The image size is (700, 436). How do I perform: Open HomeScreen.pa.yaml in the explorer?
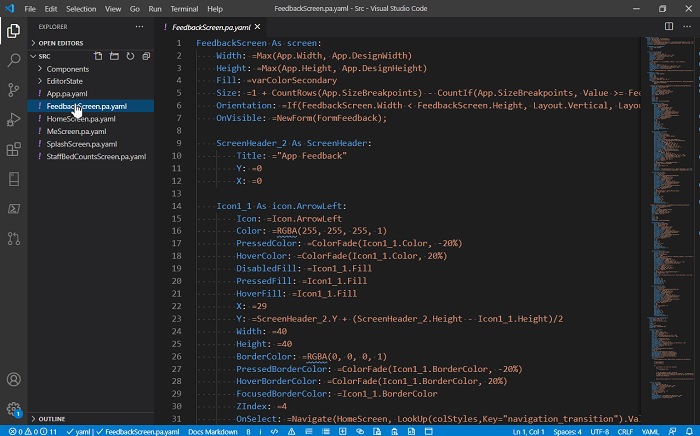click(81, 118)
